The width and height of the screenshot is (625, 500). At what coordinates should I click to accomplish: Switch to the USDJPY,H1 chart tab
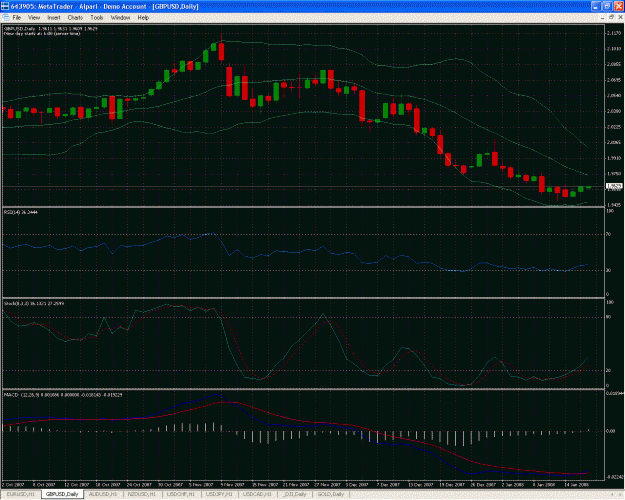pyautogui.click(x=219, y=494)
